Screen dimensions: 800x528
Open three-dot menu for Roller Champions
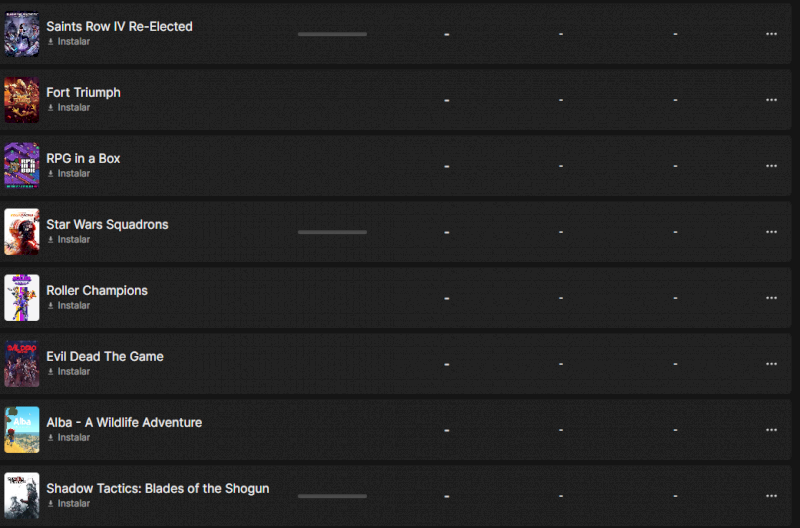[771, 298]
